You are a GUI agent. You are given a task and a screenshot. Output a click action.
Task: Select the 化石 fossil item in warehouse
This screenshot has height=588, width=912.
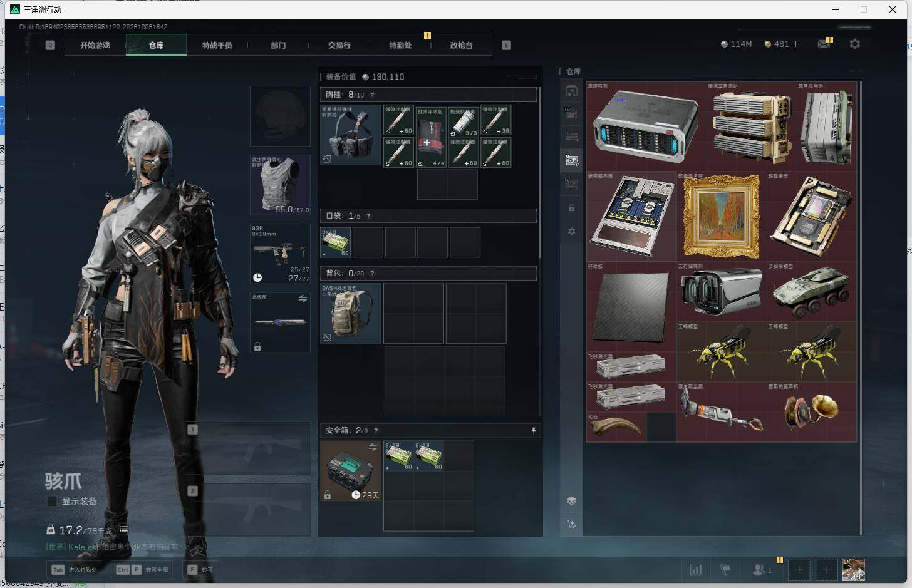616,427
